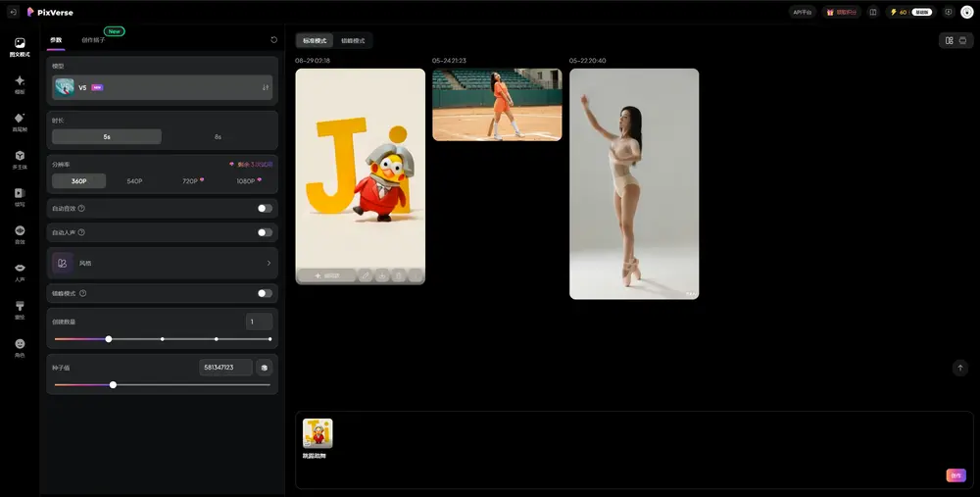
Task: Toggle the 自动音效 auto sound effects switch
Action: point(265,208)
